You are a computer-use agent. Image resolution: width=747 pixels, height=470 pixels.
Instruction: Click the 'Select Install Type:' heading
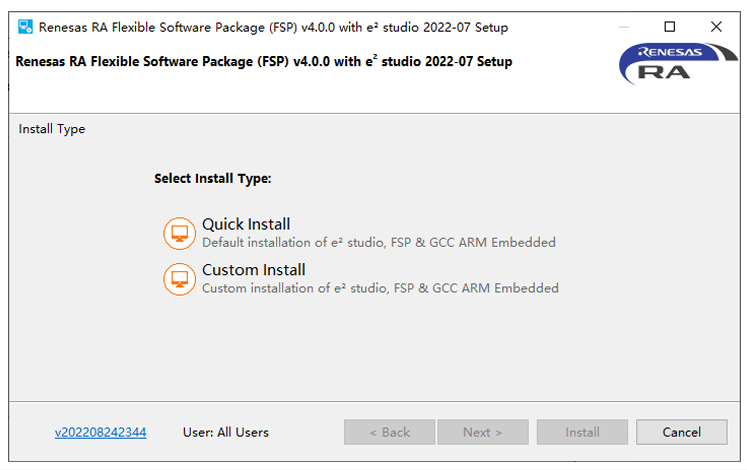212,179
